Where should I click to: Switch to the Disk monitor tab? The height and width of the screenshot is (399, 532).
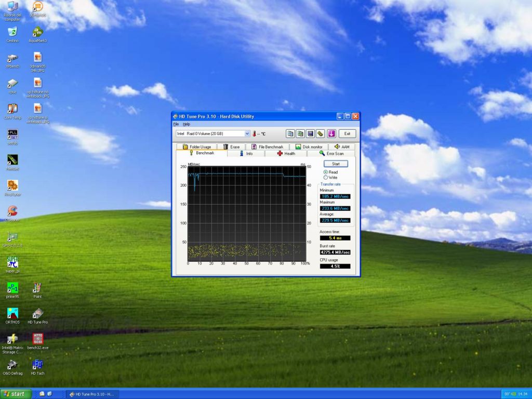coord(309,147)
